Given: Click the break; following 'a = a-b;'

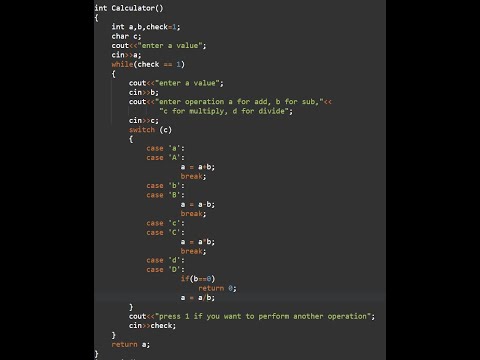Looking at the screenshot, I should click(x=193, y=213).
